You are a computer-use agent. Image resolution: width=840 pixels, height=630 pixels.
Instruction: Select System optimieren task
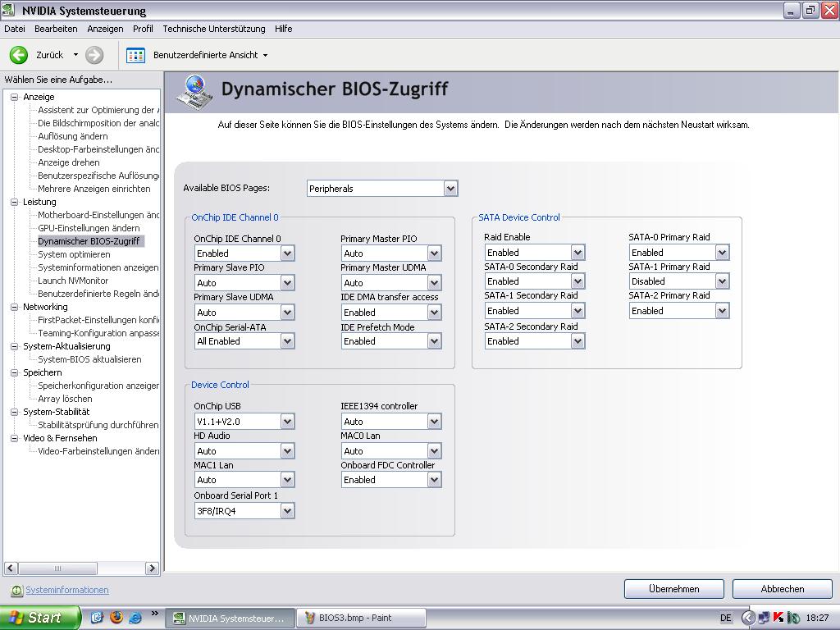pyautogui.click(x=74, y=254)
